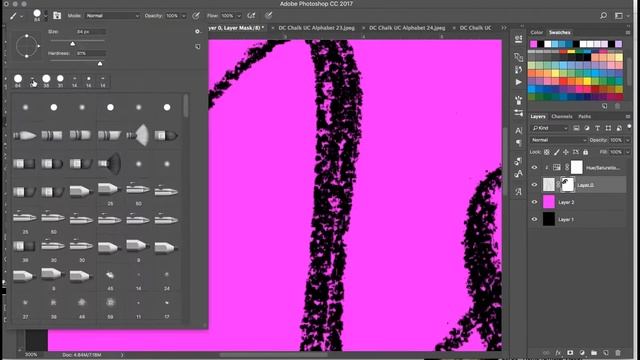Screen dimensions: 640x360
Task: Open the layer Kind filter dropdown
Action: tap(549, 128)
